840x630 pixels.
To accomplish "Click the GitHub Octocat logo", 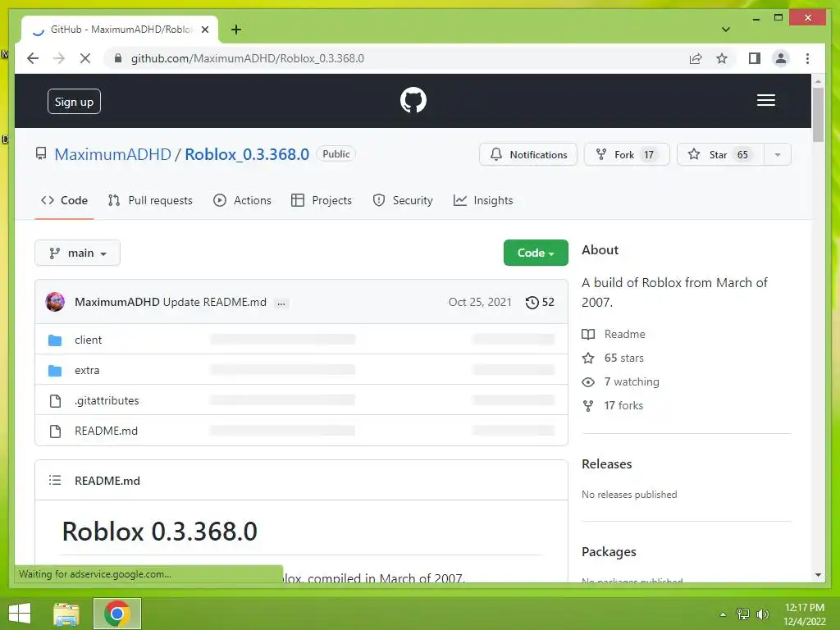I will click(413, 100).
